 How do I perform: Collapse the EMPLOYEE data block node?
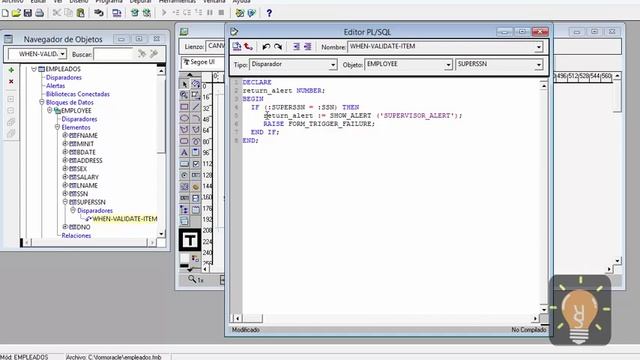click(x=49, y=110)
